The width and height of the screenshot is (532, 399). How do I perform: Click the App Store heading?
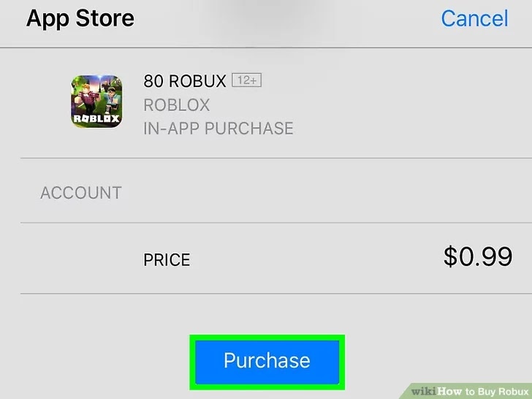click(x=80, y=18)
